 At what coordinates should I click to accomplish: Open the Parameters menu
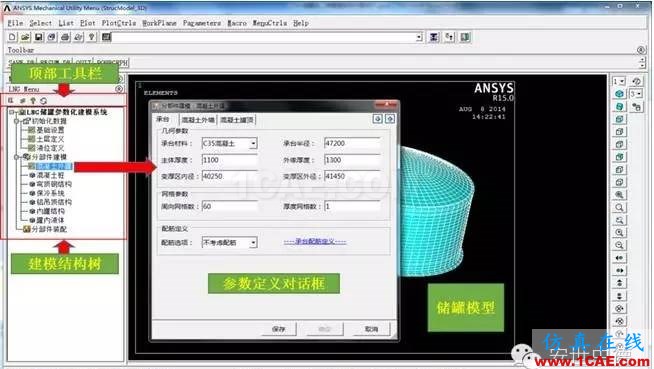pyautogui.click(x=202, y=23)
